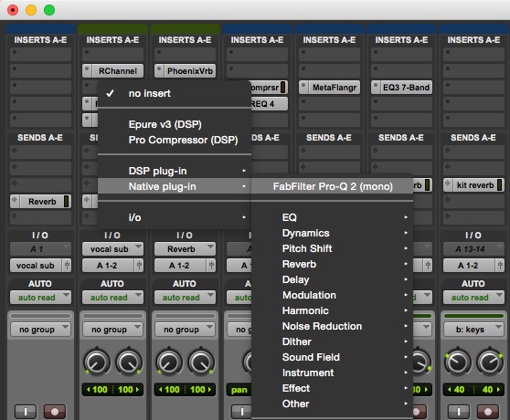The width and height of the screenshot is (510, 420).
Task: Click 'SENDS A-E' header on last channel
Action: [473, 138]
